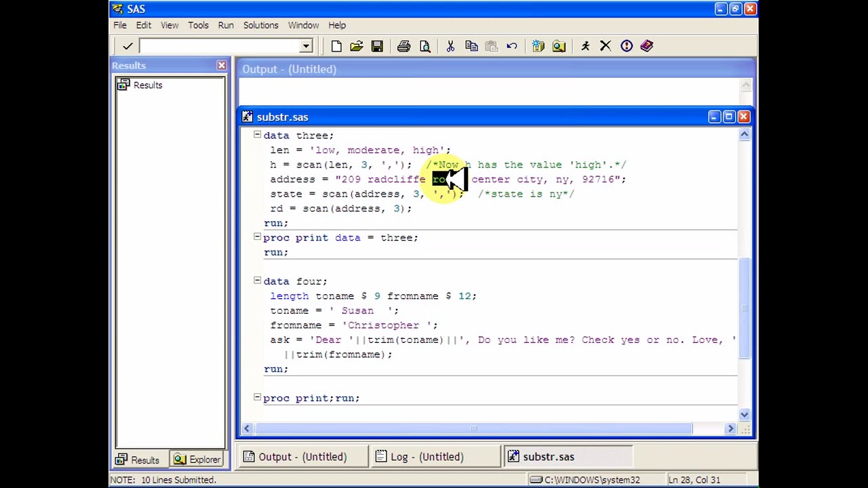Open the Edit menu
The image size is (868, 488).
(144, 25)
